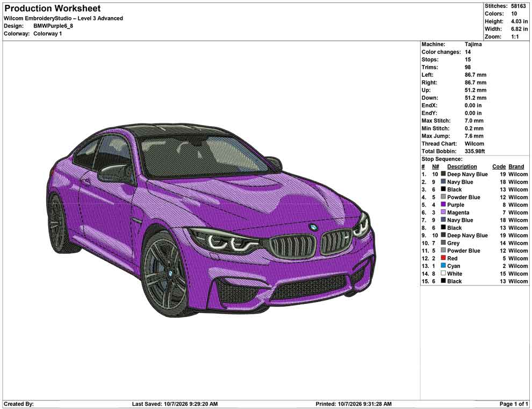Click the Black swatch in stop 15
This screenshot has height=409, width=532.
(443, 281)
